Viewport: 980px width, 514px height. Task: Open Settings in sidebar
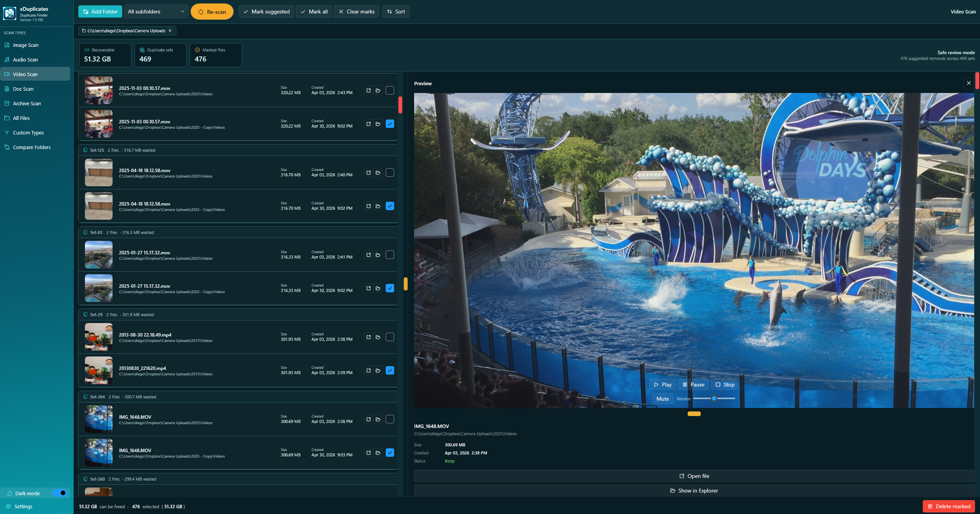35,506
